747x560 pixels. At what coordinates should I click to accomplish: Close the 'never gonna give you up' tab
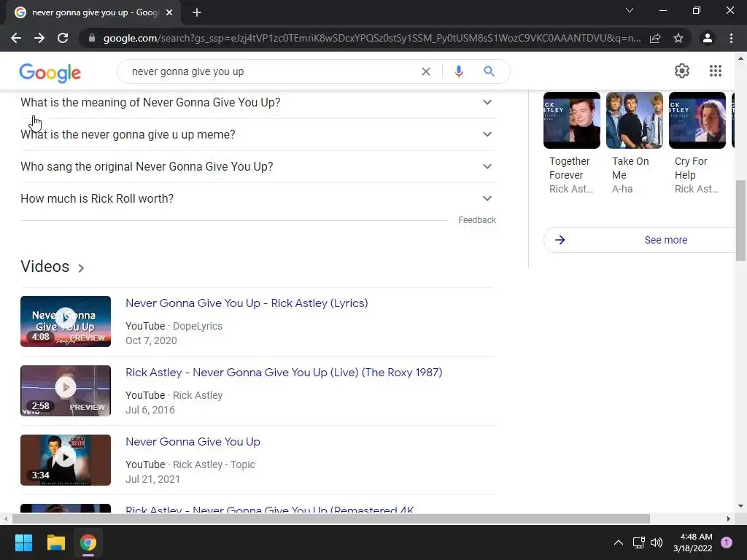point(169,12)
